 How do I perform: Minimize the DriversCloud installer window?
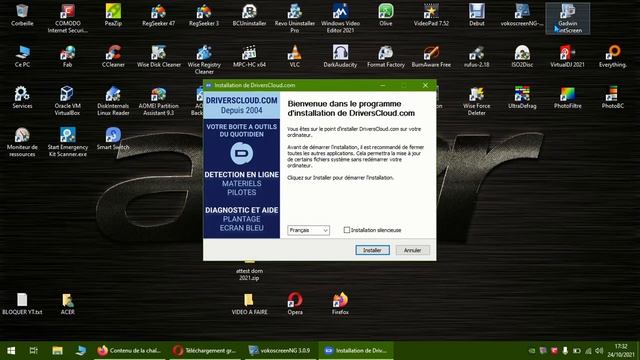382,85
